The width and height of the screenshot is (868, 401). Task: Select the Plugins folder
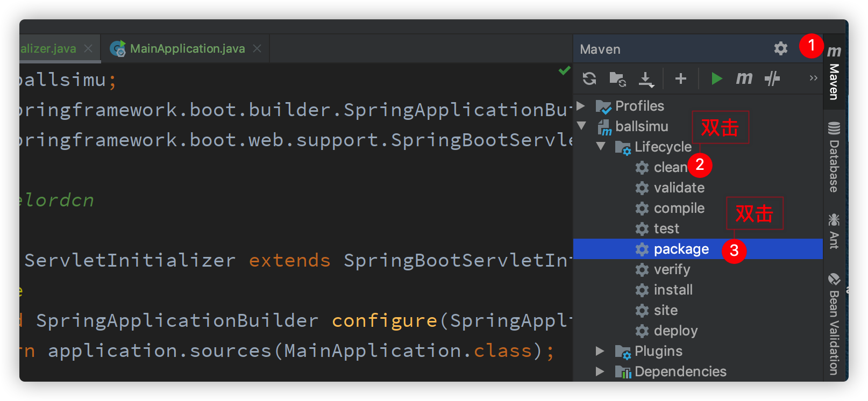click(658, 351)
